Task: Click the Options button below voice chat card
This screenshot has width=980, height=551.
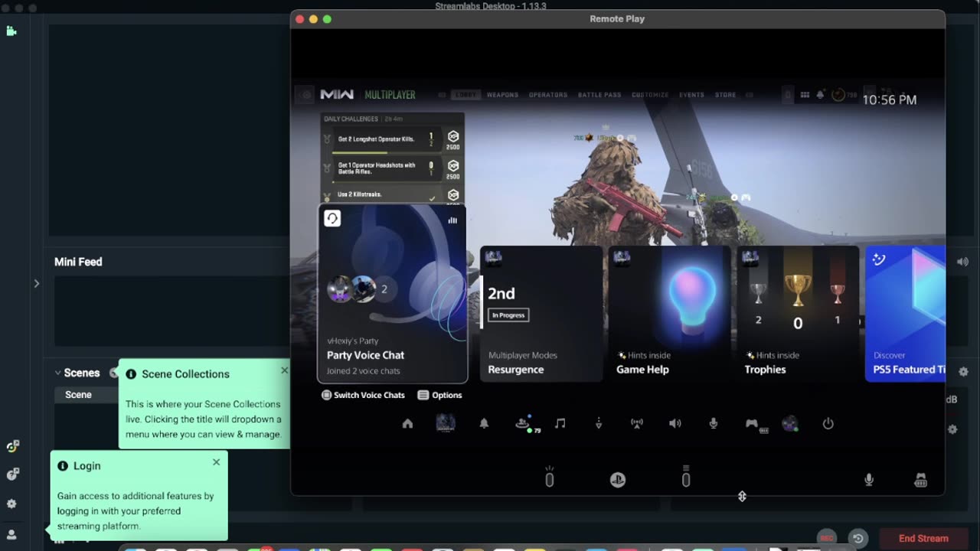Action: tap(440, 395)
